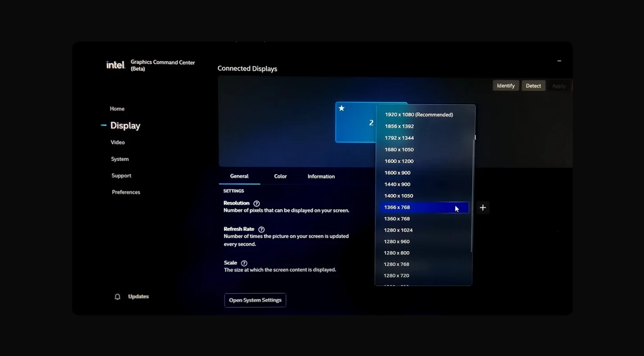Open the Video section in sidebar
This screenshot has width=644, height=356.
[118, 142]
